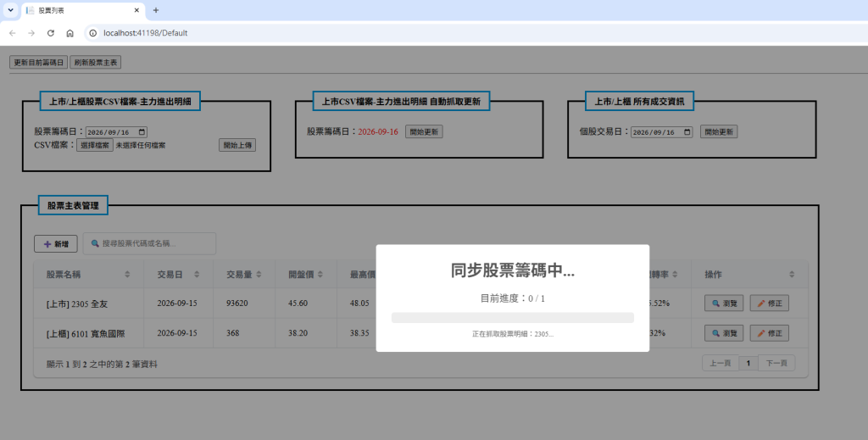868x440 pixels.
Task: Click 瀏覽 button for 2305 全友 row
Action: pos(724,304)
